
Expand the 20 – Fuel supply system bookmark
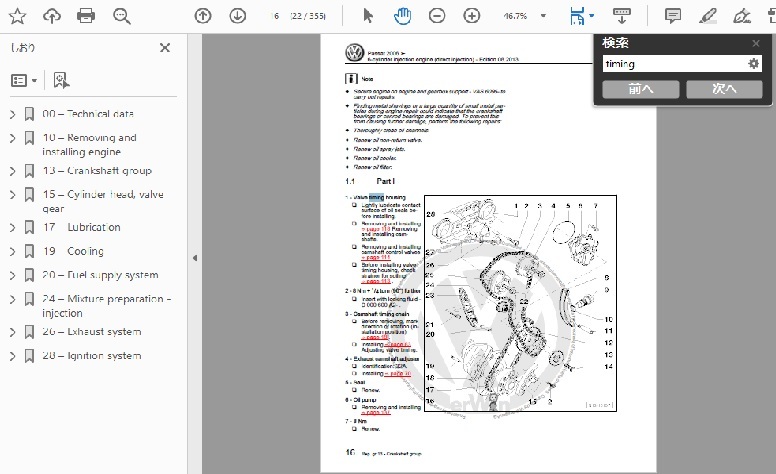(12, 275)
